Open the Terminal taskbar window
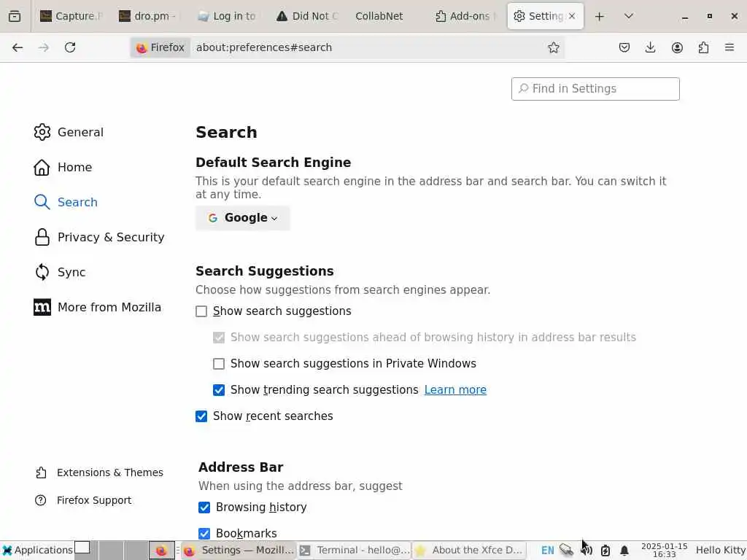Image resolution: width=747 pixels, height=560 pixels. [355, 551]
